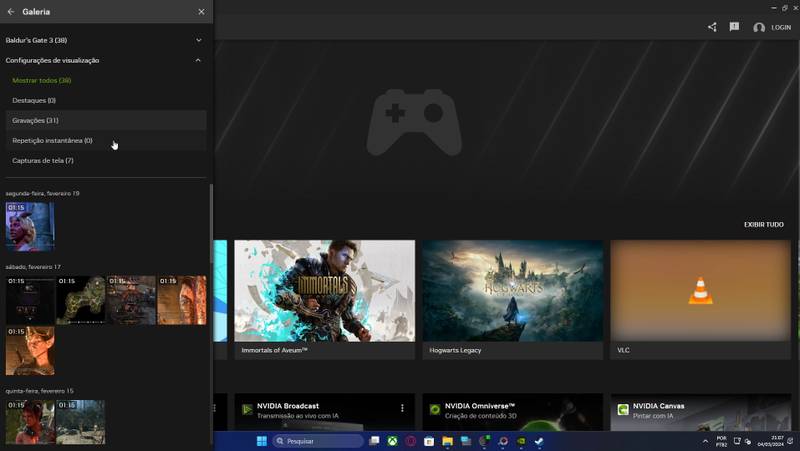Open the feedback icon in GeForce Experience
Image resolution: width=800 pixels, height=451 pixels.
pos(734,27)
